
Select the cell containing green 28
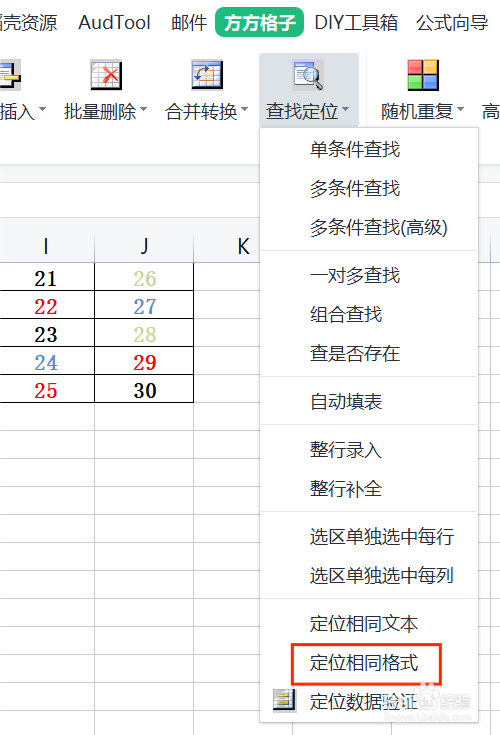[144, 333]
